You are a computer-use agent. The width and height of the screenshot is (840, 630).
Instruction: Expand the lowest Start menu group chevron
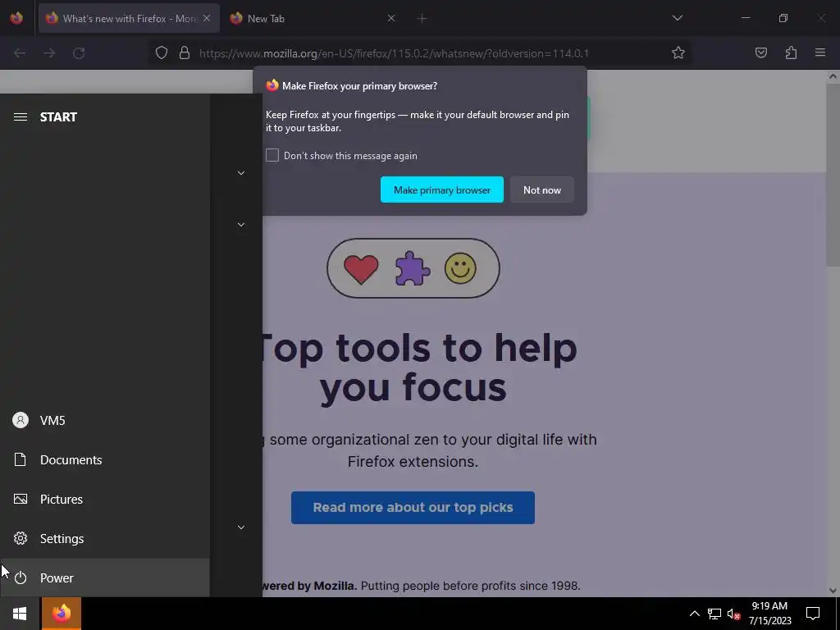click(241, 527)
